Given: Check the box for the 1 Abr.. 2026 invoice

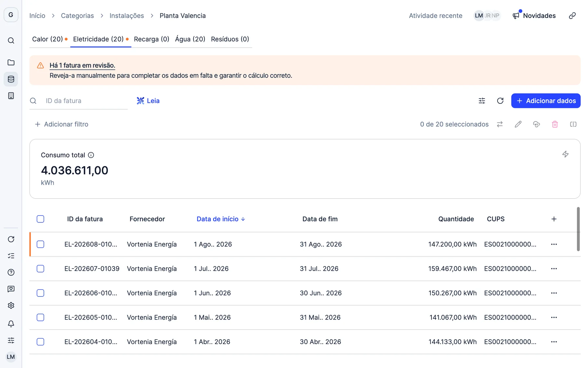Looking at the screenshot, I should 41,342.
